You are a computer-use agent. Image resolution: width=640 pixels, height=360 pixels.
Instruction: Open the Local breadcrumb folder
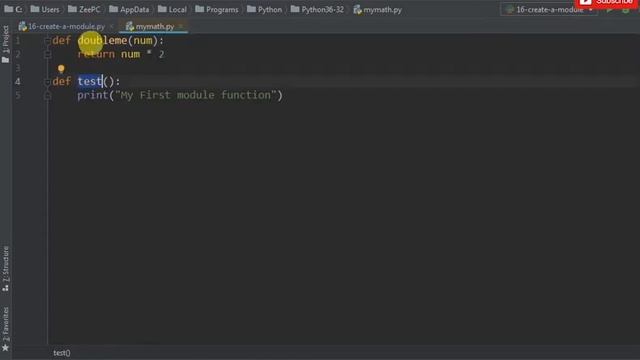tap(172, 9)
